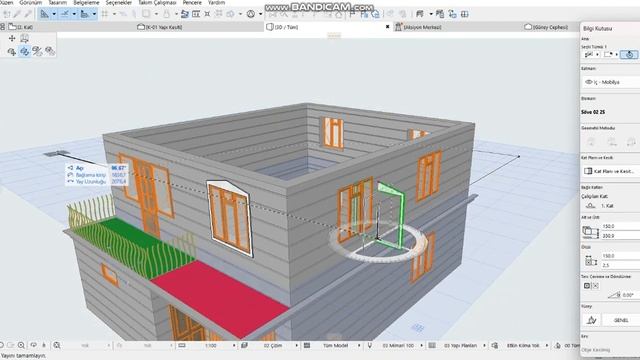Image resolution: width=640 pixels, height=360 pixels.
Task: Toggle the guide lines ruler tool
Action: pyautogui.click(x=44, y=14)
